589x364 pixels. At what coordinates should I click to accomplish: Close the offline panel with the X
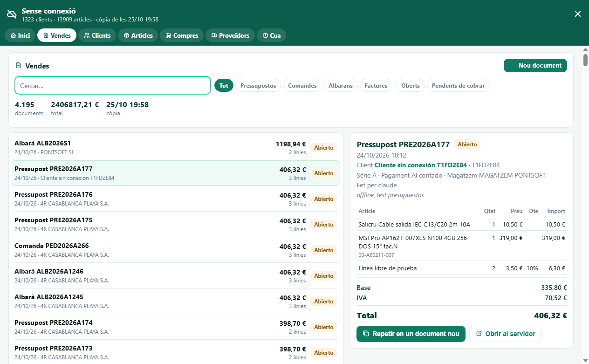578,14
